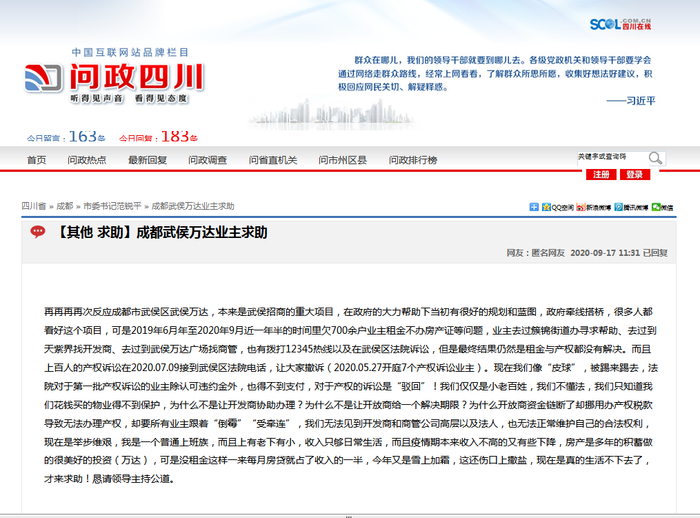Image resolution: width=700 pixels, height=518 pixels.
Task: Open the 问市州区县 nav item
Action: point(342,160)
